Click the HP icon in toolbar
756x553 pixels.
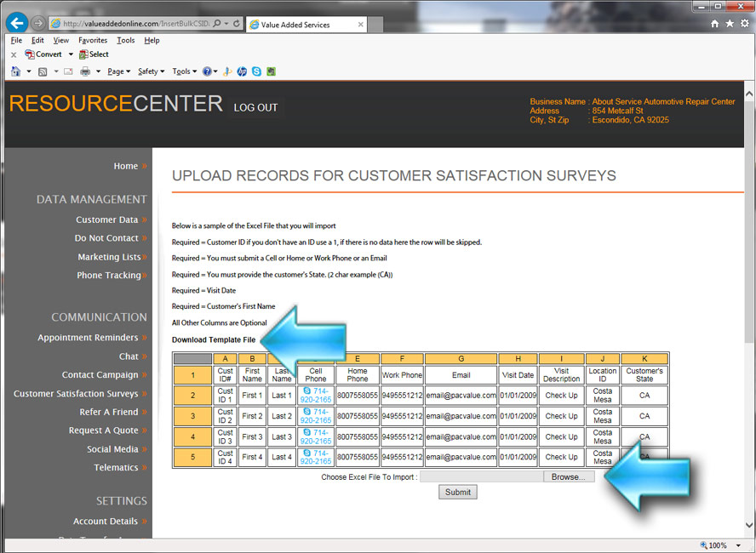point(242,71)
